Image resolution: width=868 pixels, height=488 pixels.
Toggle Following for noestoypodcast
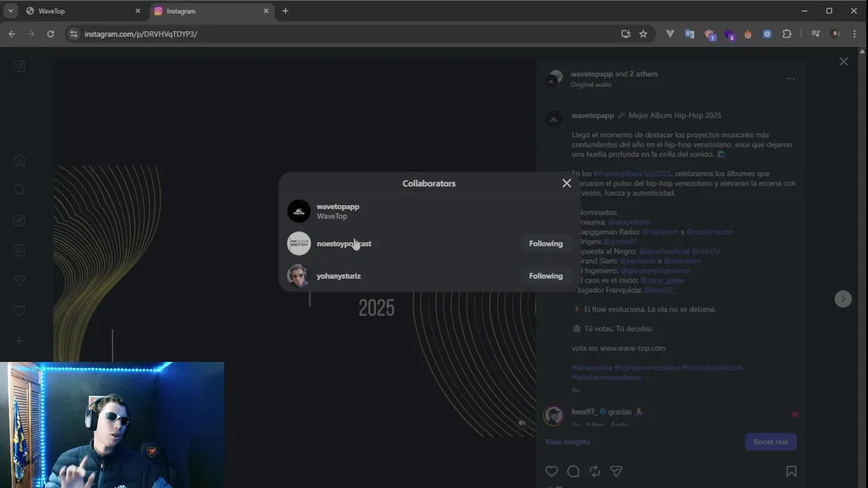(x=546, y=243)
